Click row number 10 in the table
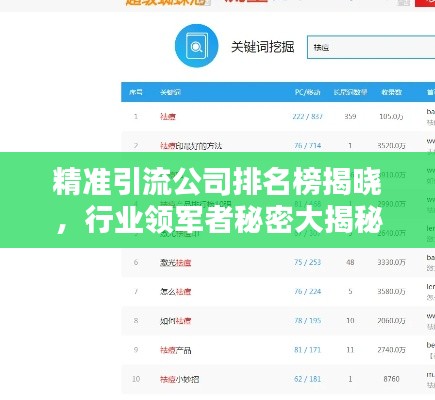Viewport: 435px width, 400px height. point(136,379)
